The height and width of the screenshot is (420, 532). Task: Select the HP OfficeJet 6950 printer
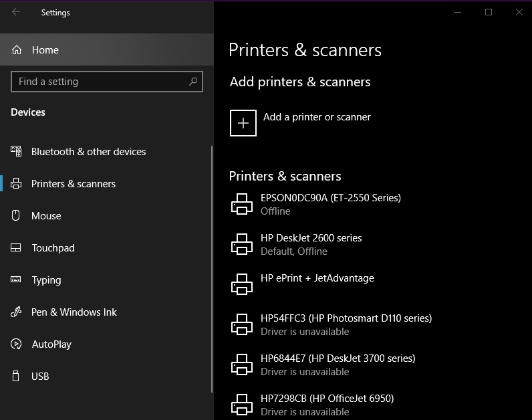(x=327, y=405)
